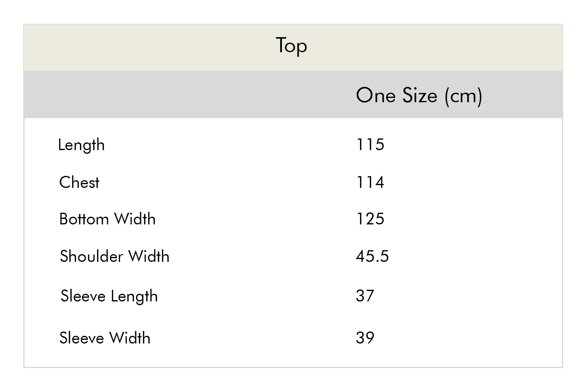Click the "(cm)" unit in the header
Viewport: 588px width, 392px height.
point(463,96)
